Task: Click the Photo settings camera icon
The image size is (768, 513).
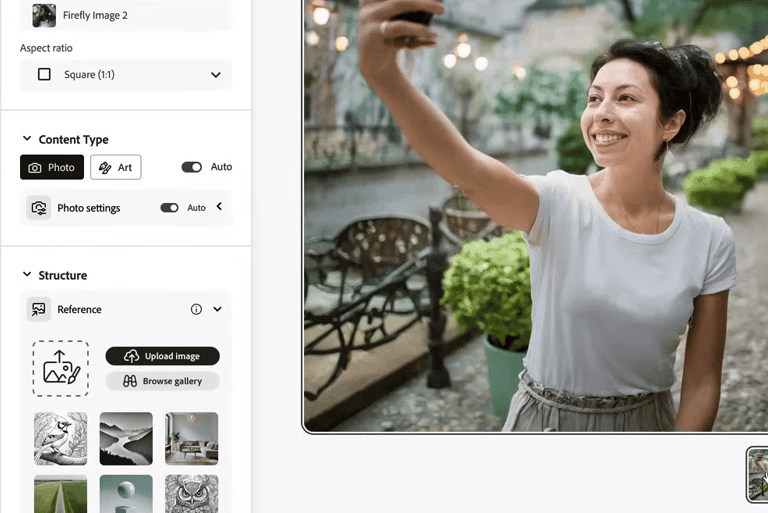Action: coord(39,208)
